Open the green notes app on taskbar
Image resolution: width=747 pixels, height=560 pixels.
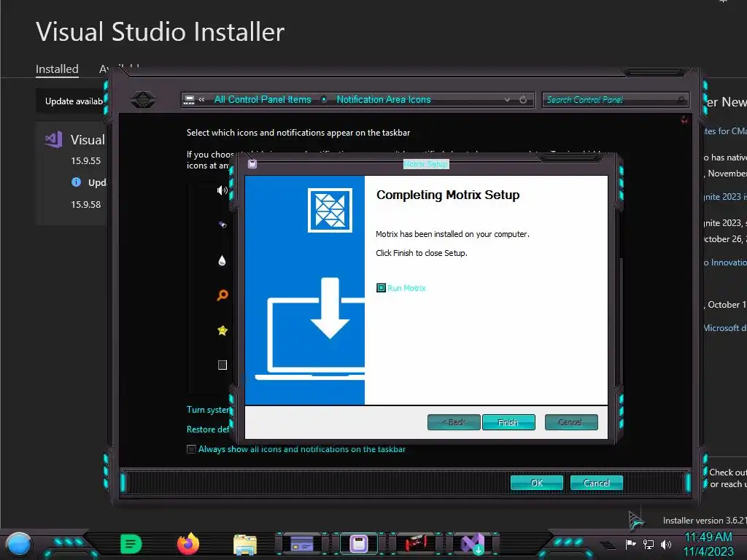point(131,544)
